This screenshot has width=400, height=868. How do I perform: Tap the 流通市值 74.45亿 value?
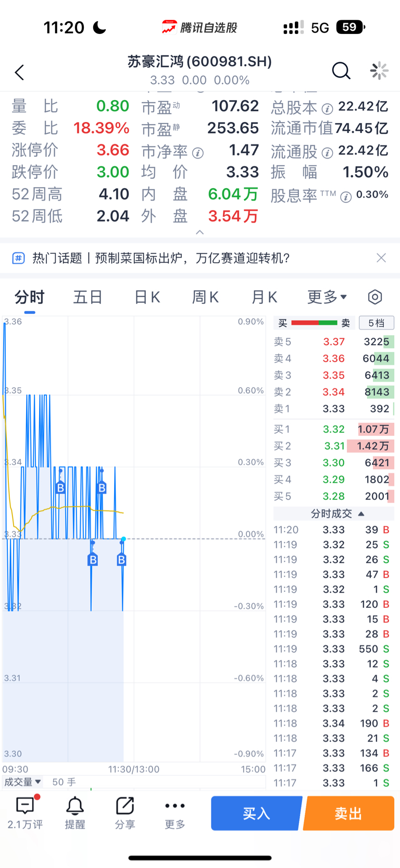[x=362, y=128]
